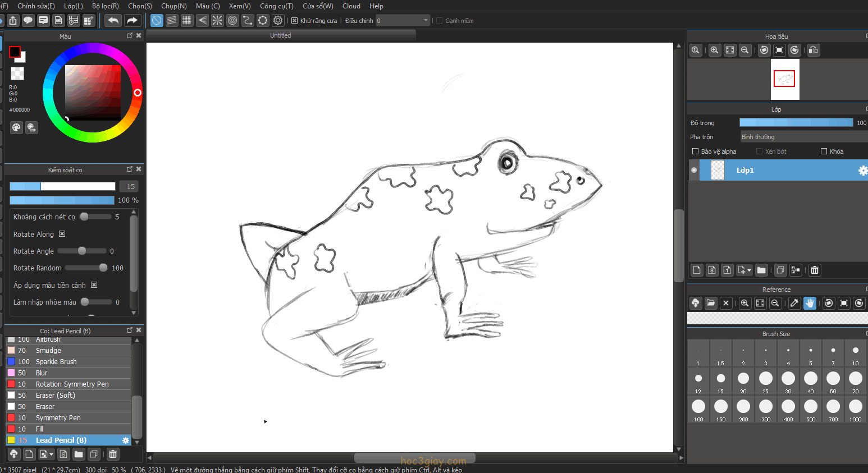868x473 pixels.
Task: Click the Độ trong opacity slider
Action: 796,123
